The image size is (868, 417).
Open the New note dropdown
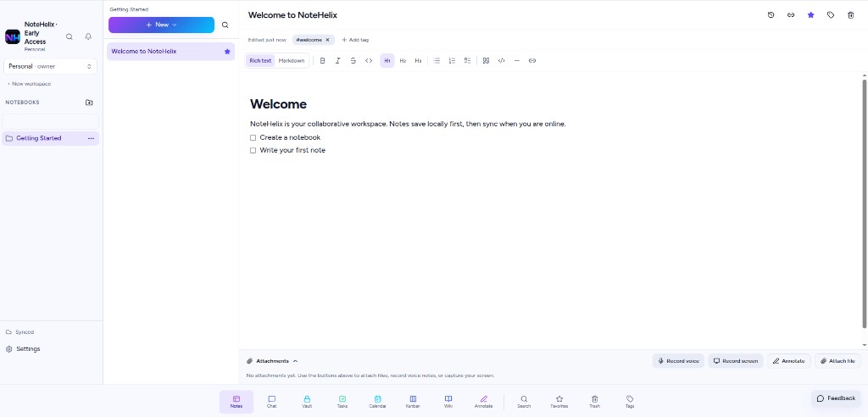(161, 25)
